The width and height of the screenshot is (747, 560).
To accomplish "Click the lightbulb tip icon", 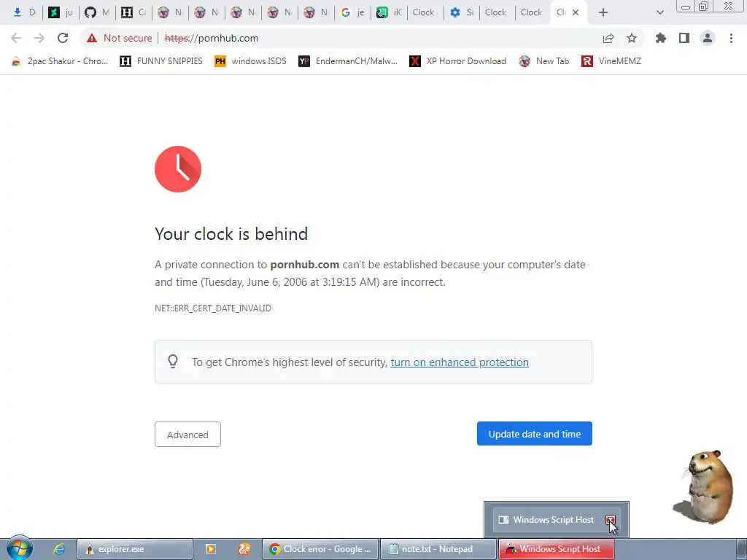I will click(173, 362).
